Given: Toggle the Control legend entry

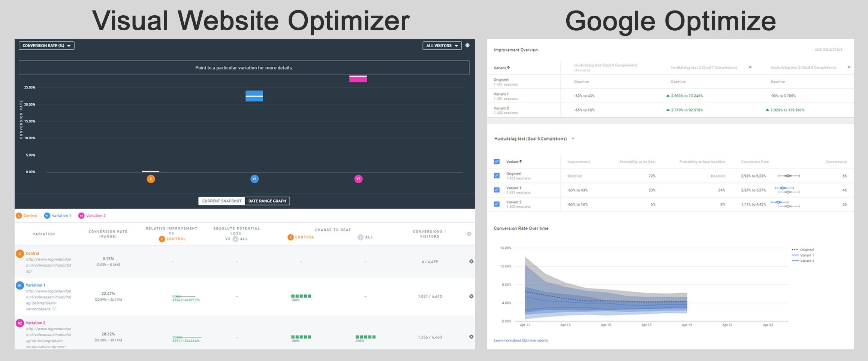Looking at the screenshot, I should point(27,216).
